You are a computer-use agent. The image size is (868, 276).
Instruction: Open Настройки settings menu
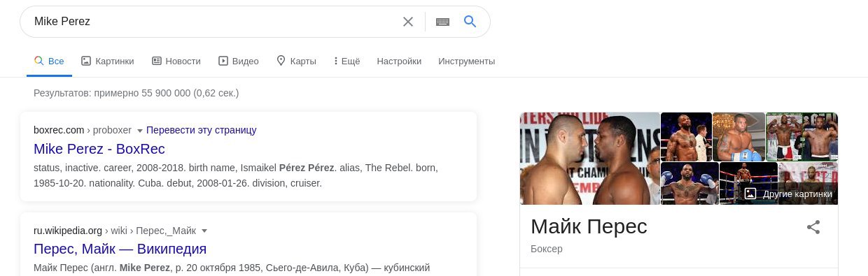pos(399,61)
